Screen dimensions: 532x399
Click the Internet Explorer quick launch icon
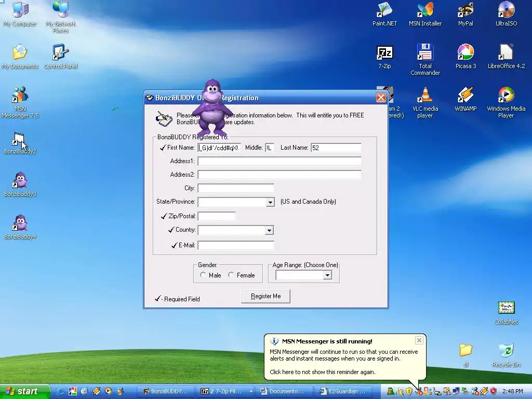[61, 391]
